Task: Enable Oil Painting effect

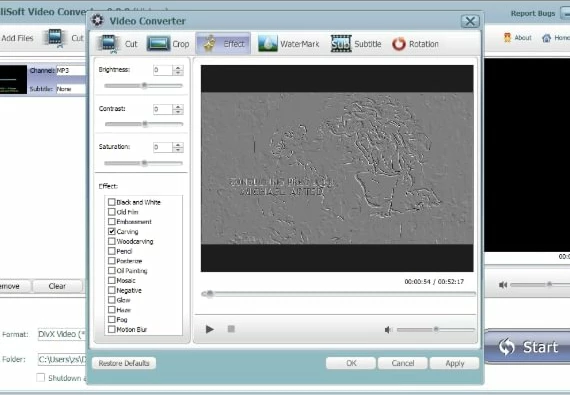Action: click(x=112, y=271)
